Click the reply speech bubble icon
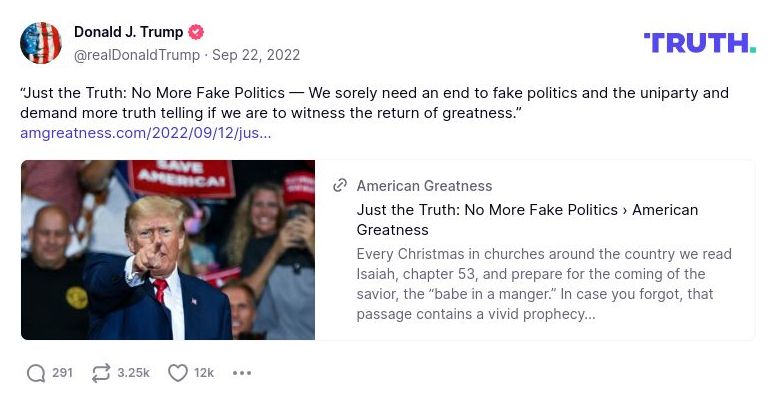 tap(36, 373)
